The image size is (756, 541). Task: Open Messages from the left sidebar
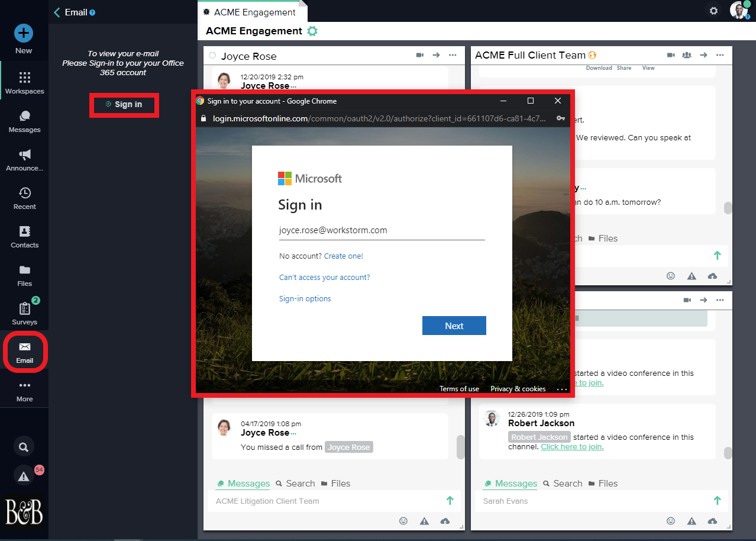(24, 117)
